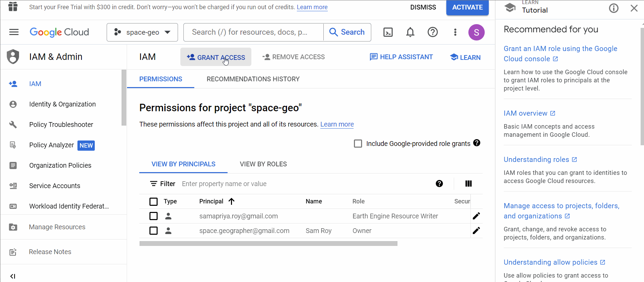Click the tutorial info icon
This screenshot has height=282, width=644.
click(613, 8)
